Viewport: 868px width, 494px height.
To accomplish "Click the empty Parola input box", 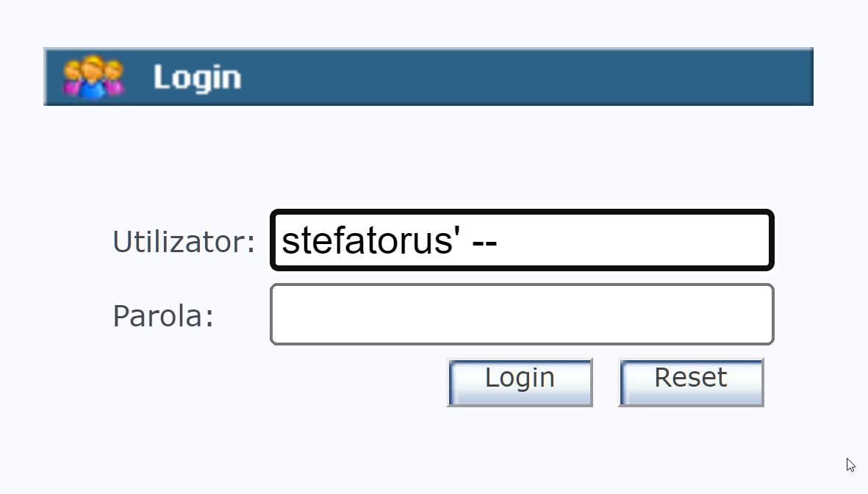I will click(x=522, y=314).
